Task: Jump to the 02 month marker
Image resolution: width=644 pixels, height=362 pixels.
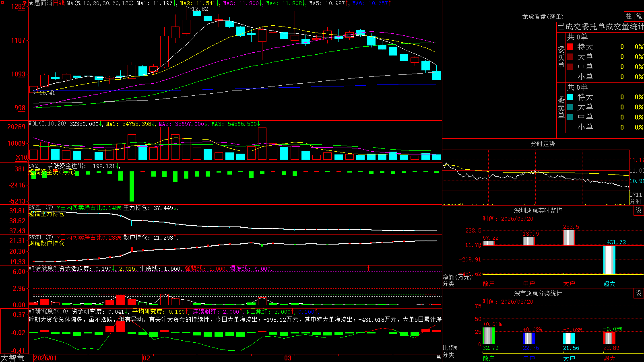Action: pyautogui.click(x=147, y=358)
